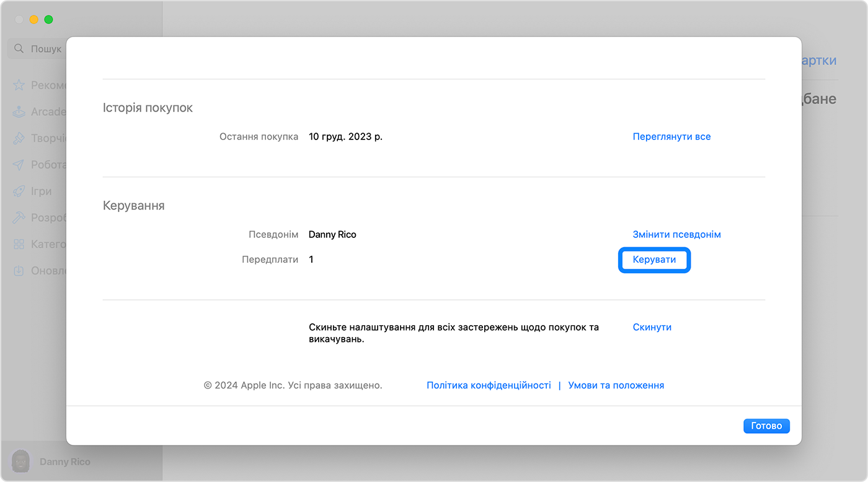The height and width of the screenshot is (482, 868).
Task: Click the yellow minimize window button
Action: point(33,20)
